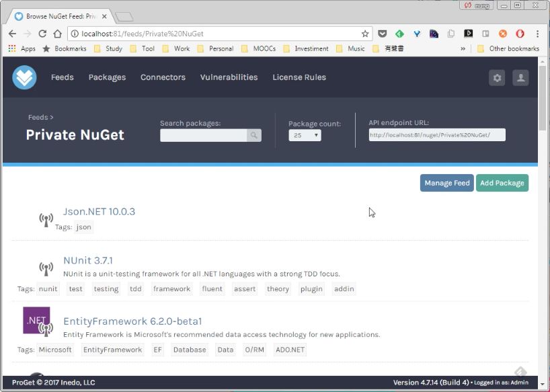Image resolution: width=550 pixels, height=392 pixels.
Task: Open the Work bookmarks folder
Action: click(176, 48)
